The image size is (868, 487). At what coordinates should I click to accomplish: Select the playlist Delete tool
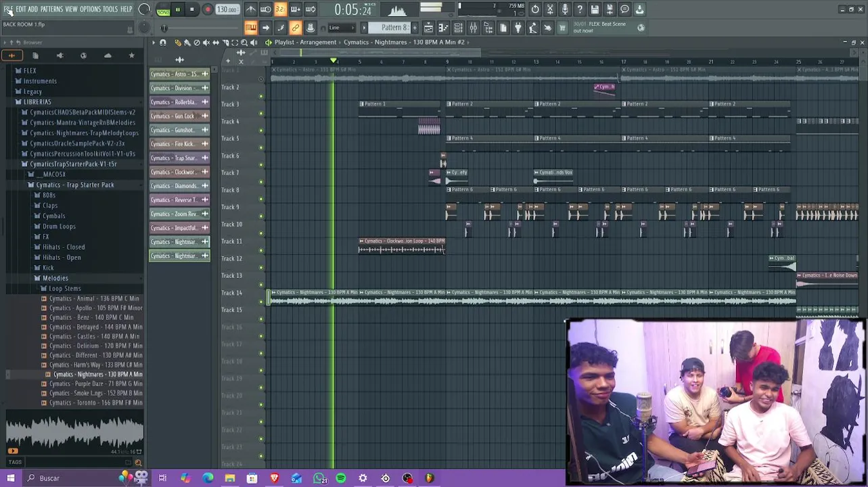click(197, 43)
